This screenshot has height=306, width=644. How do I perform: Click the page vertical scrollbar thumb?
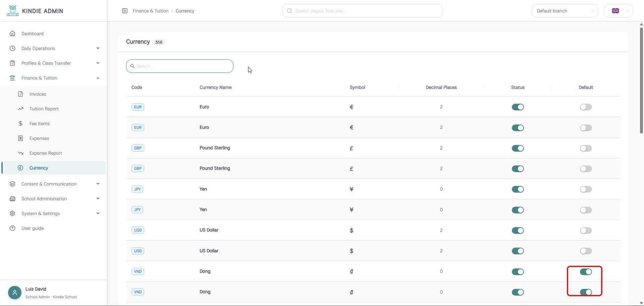tap(641, 81)
